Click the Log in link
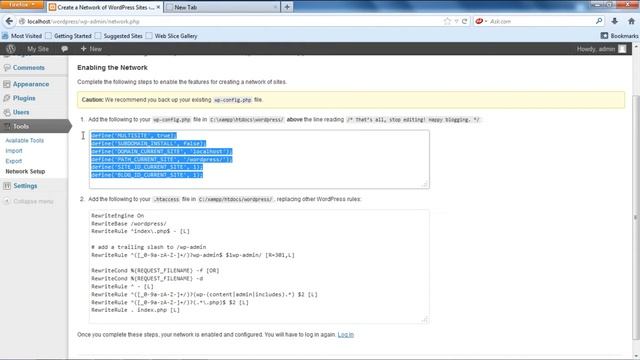This screenshot has width=640, height=360. tap(346, 335)
